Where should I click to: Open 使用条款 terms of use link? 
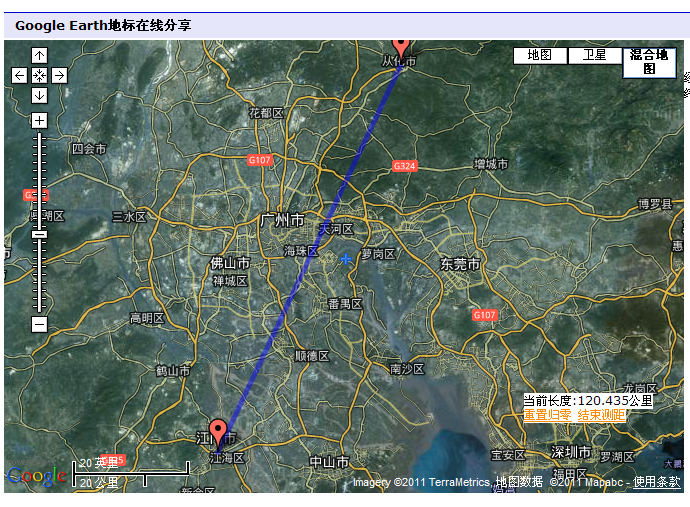coord(657,482)
